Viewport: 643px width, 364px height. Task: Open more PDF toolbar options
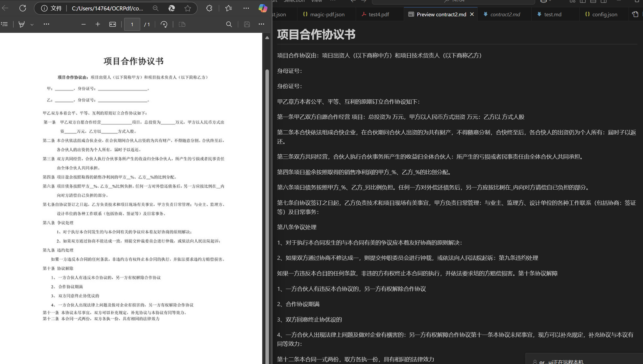[261, 24]
